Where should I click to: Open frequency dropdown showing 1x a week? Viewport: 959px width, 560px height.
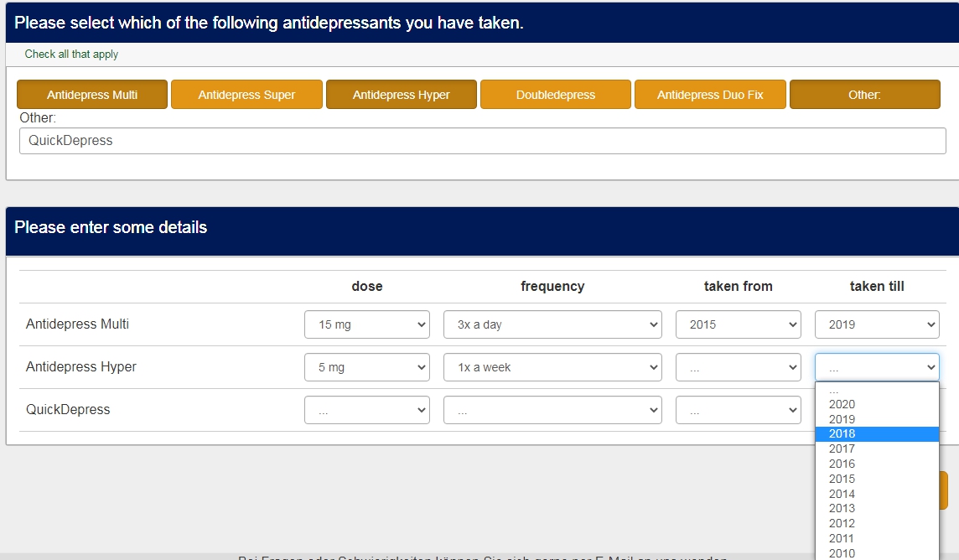[x=552, y=367]
